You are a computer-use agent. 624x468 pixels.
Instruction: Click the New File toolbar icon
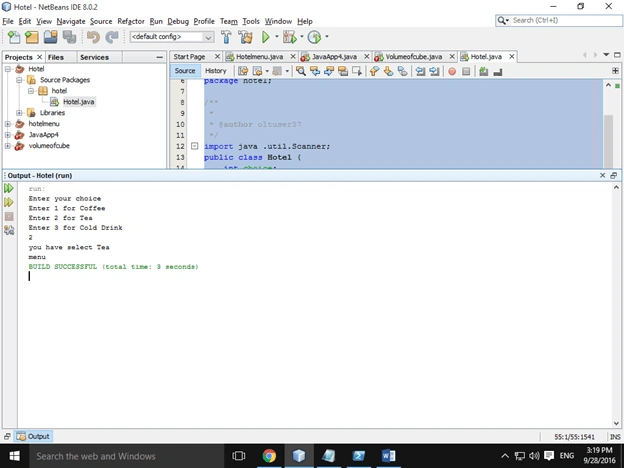(x=14, y=37)
